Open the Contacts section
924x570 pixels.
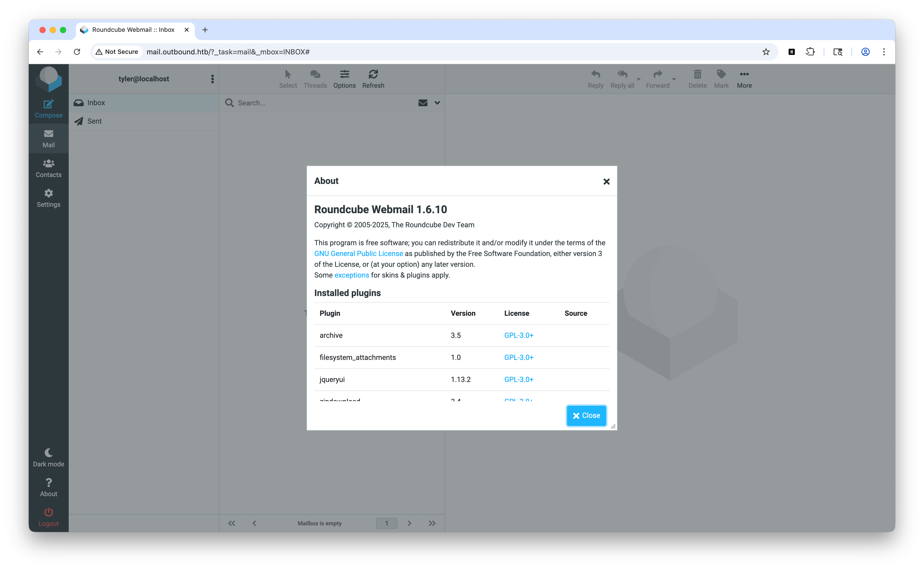coord(49,169)
